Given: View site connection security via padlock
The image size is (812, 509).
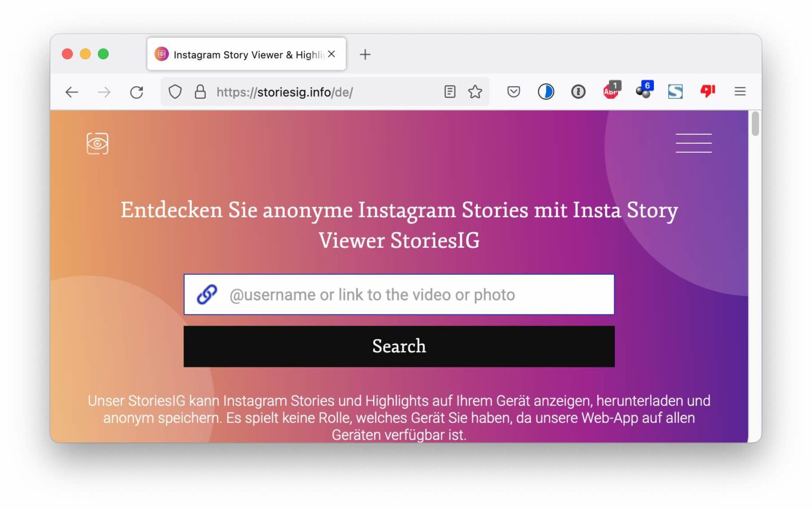Looking at the screenshot, I should pos(200,91).
